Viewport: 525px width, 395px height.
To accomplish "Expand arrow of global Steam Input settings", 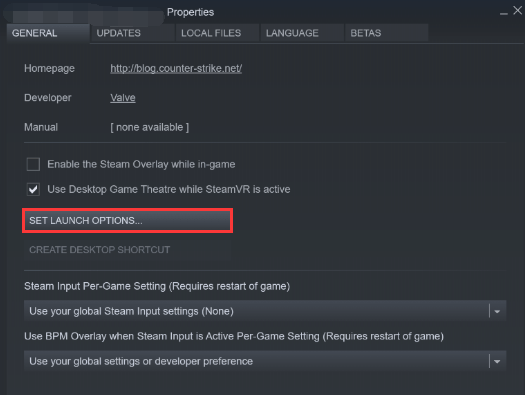I will point(497,311).
